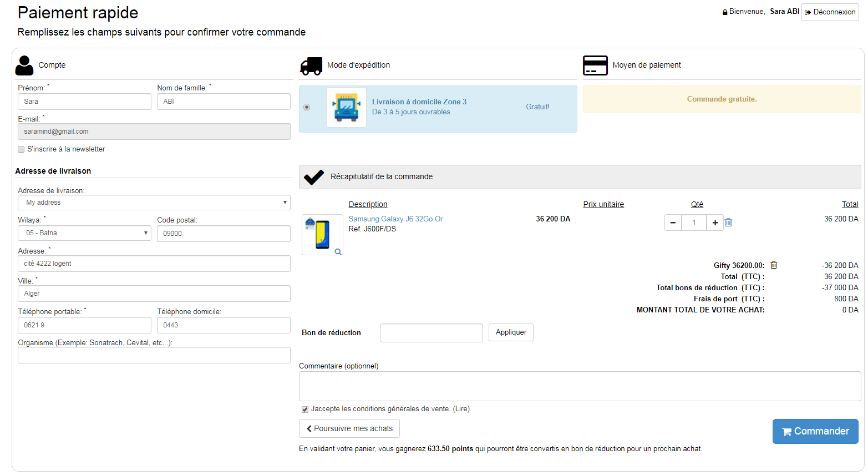Viewport: 868px width, 475px height.
Task: Click the magnifier on the product thumbnail
Action: point(338,252)
